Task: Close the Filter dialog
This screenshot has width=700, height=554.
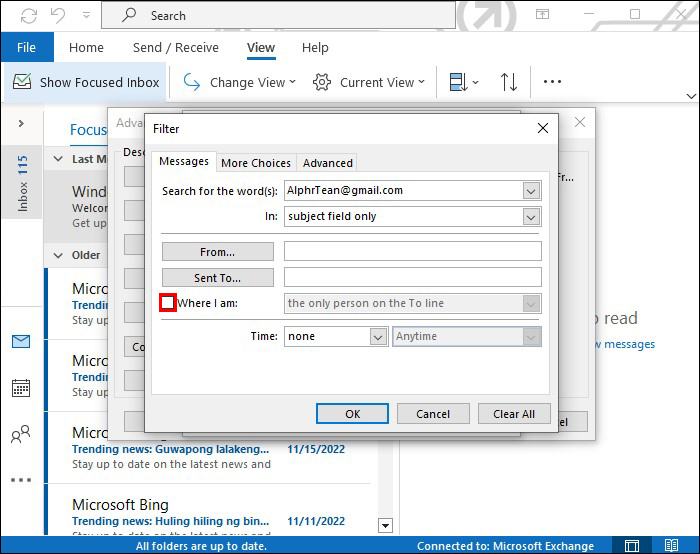Action: [x=543, y=129]
